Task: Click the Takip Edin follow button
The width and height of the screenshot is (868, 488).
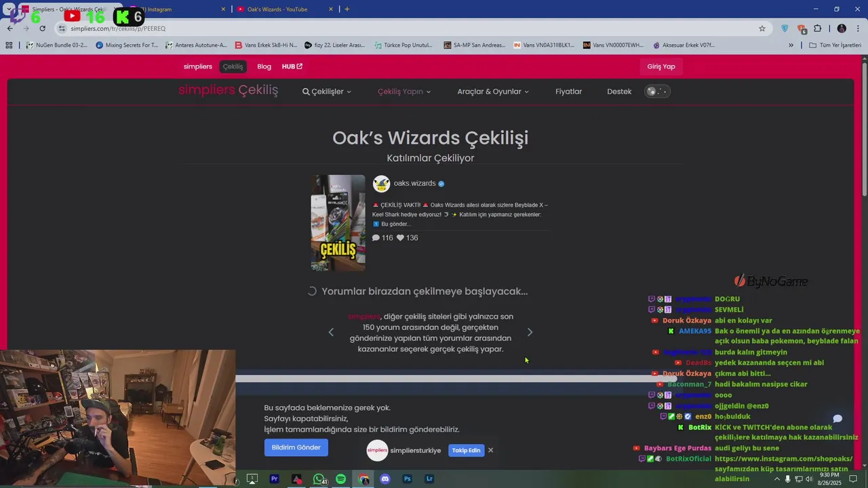Action: pos(466,450)
